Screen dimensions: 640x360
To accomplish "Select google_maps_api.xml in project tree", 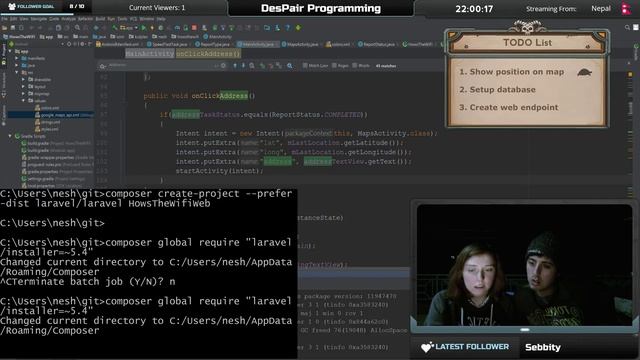I will 65,115.
